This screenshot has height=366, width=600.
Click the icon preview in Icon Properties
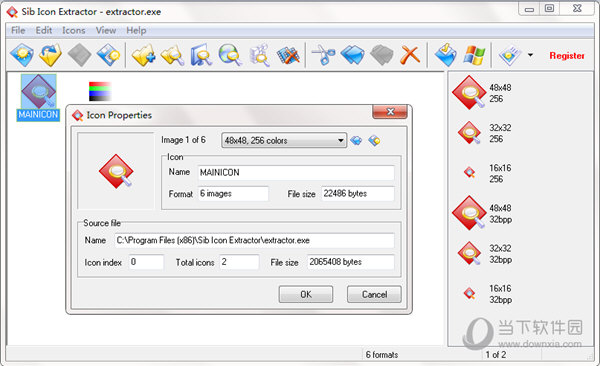116,171
